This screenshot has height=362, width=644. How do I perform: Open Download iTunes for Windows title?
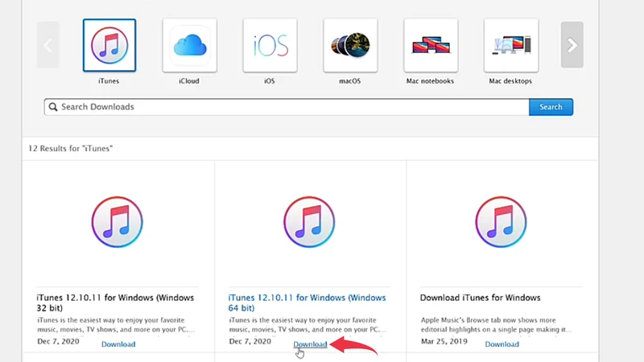(480, 298)
